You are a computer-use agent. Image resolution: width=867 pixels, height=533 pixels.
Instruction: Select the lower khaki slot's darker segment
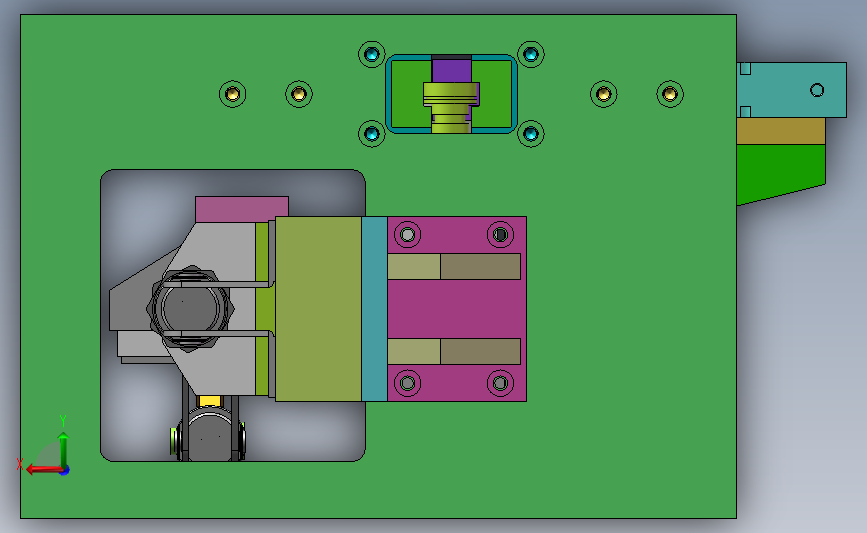tap(480, 351)
